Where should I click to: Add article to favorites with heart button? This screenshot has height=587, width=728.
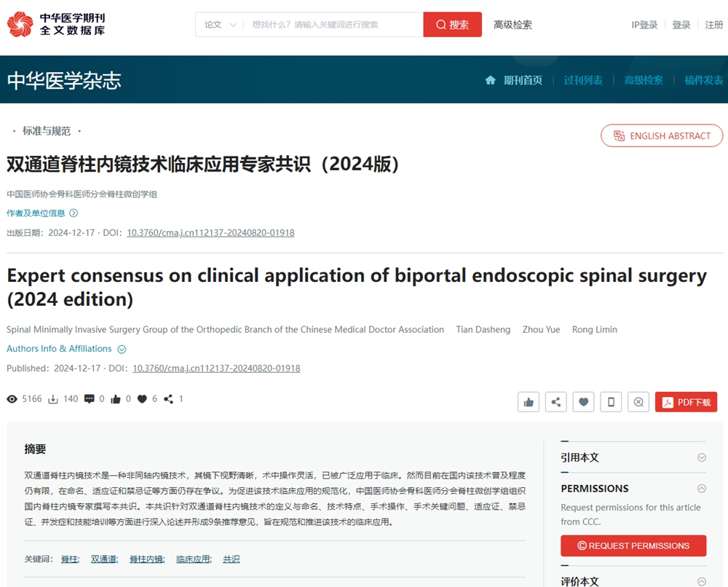[x=583, y=402]
